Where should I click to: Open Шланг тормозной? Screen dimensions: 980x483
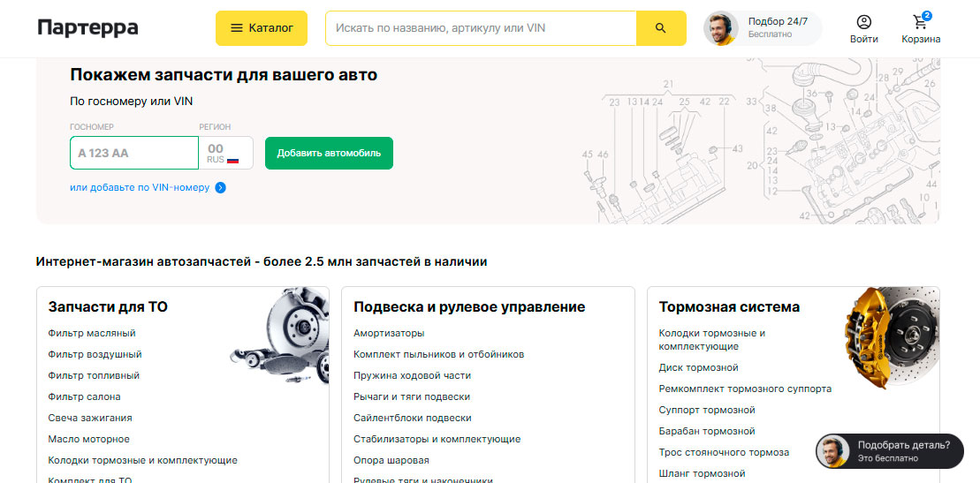pyautogui.click(x=702, y=473)
